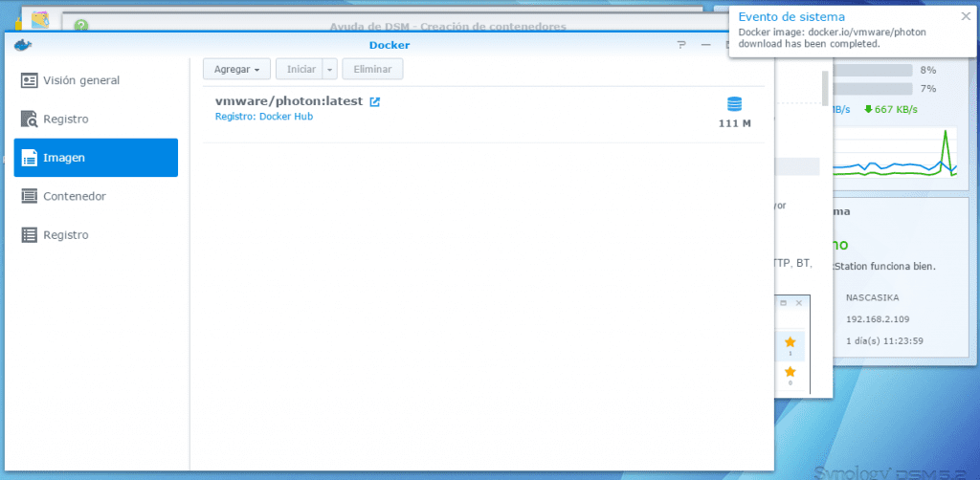The height and width of the screenshot is (480, 980).
Task: Click the 111 M size value
Action: point(734,123)
